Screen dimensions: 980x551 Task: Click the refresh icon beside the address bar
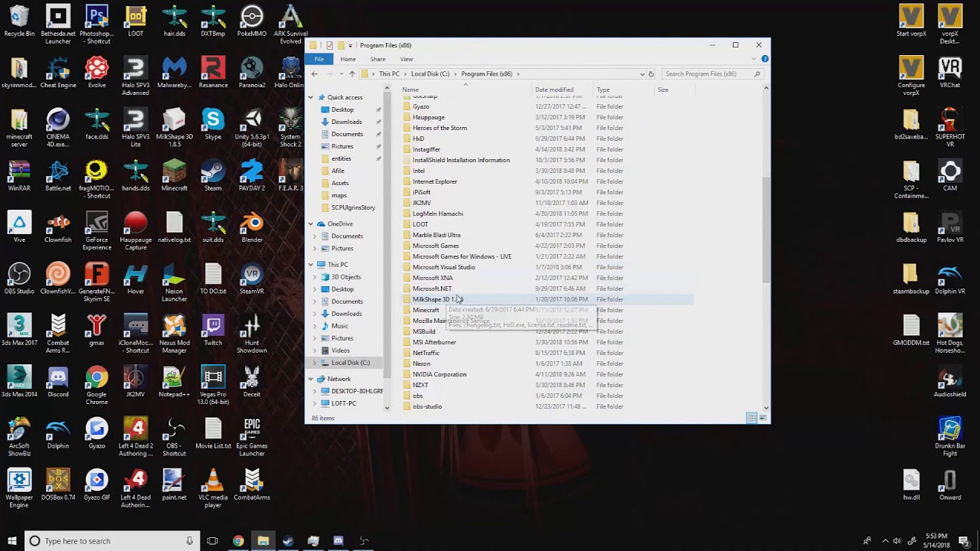point(651,73)
